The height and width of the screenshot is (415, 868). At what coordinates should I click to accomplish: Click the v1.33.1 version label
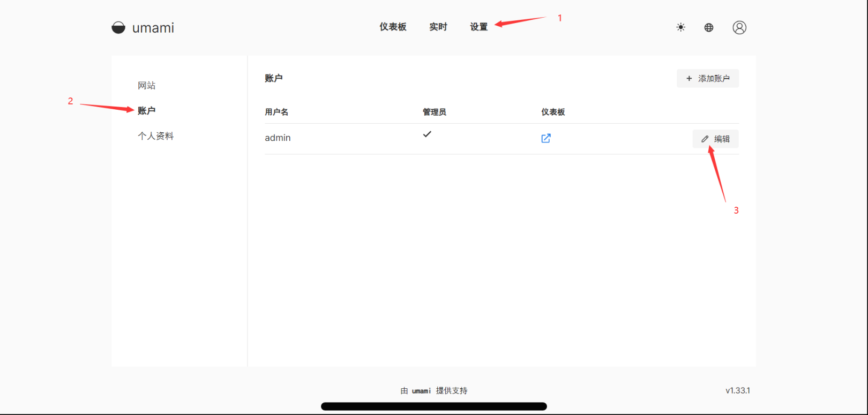738,390
